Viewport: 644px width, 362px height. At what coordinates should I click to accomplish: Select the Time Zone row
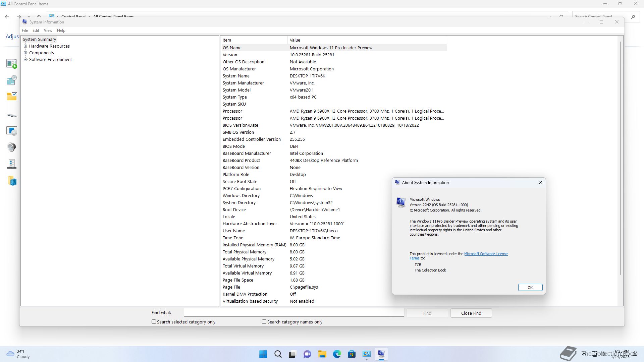click(x=334, y=238)
